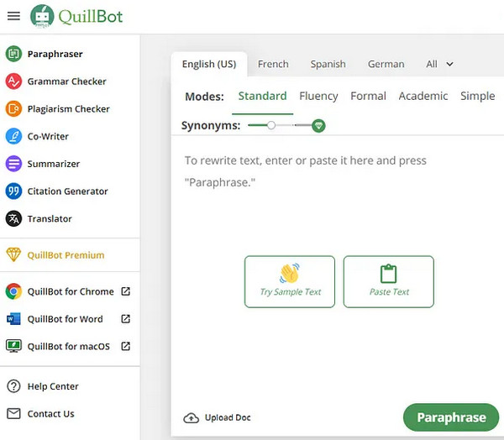
Task: Click the Help Center question mark icon
Action: pos(13,386)
